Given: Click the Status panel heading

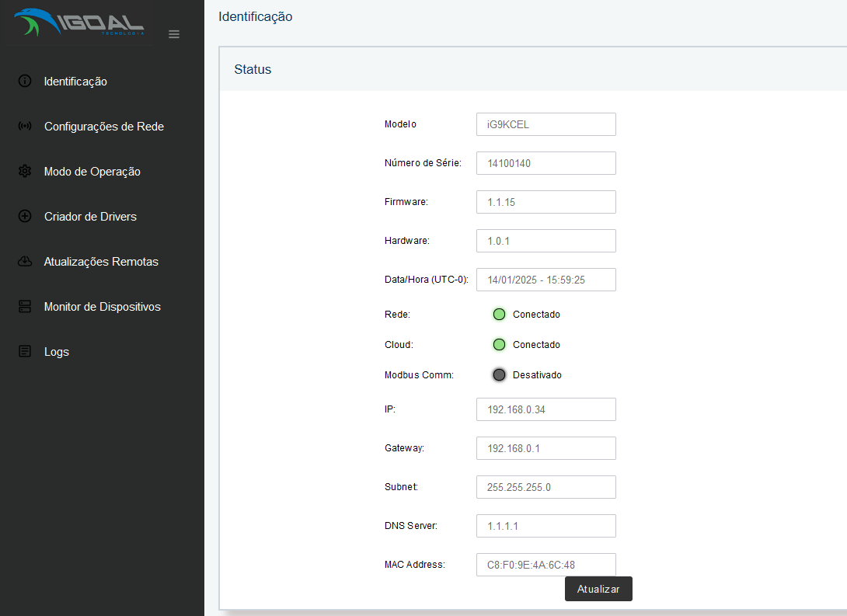Looking at the screenshot, I should tap(253, 69).
